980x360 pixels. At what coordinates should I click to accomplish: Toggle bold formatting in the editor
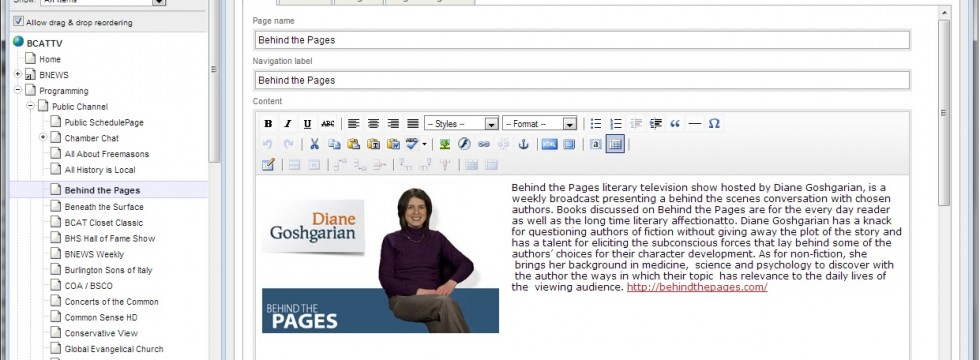click(x=268, y=124)
